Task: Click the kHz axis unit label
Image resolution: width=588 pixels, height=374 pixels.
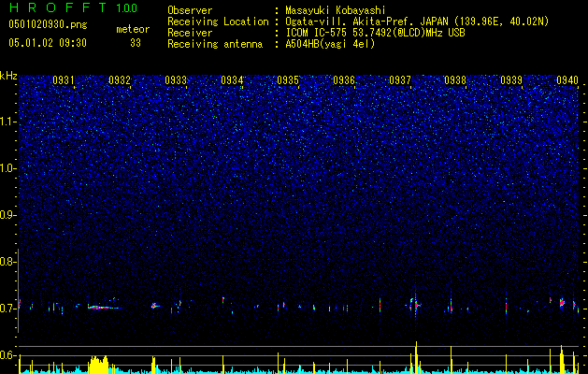Action: [8, 76]
